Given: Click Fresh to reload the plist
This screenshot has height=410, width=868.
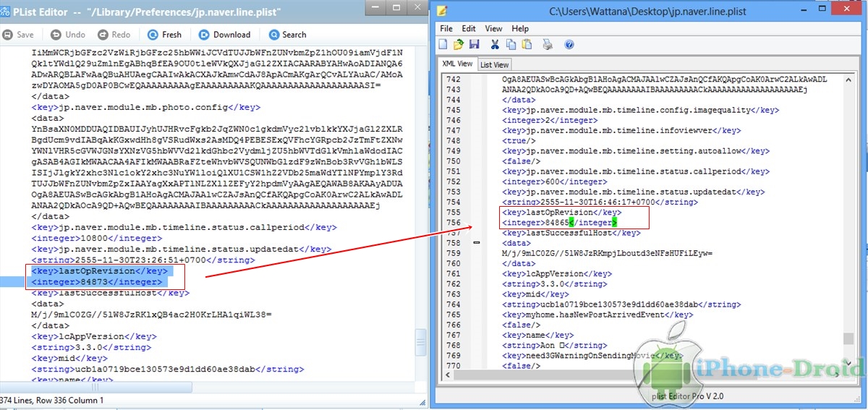Looking at the screenshot, I should (165, 35).
